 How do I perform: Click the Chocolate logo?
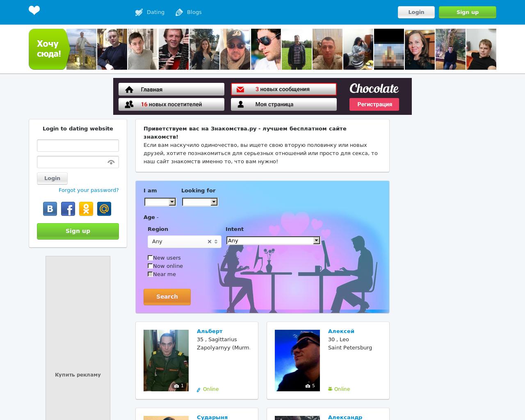[374, 89]
